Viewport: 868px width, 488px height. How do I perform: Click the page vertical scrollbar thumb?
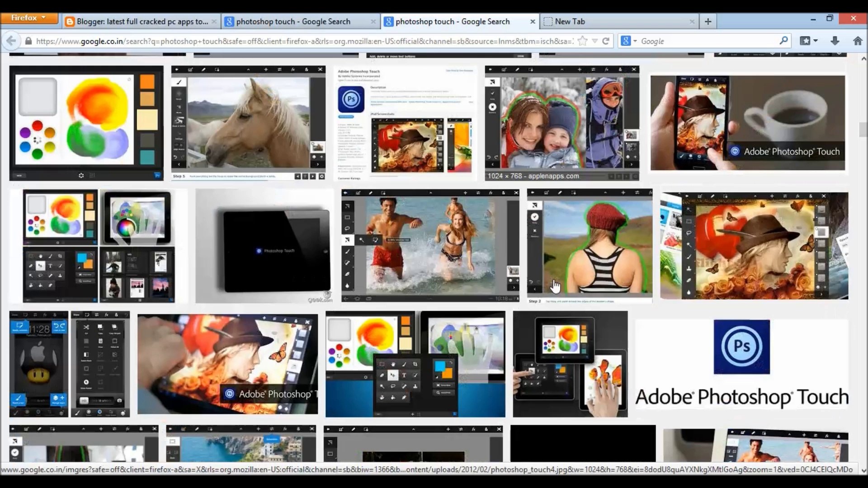coord(863,129)
